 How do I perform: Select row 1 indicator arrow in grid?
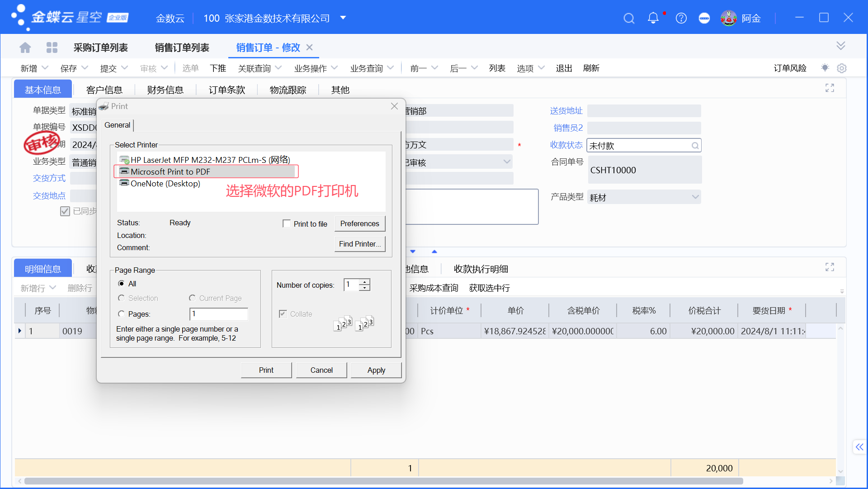tap(20, 331)
